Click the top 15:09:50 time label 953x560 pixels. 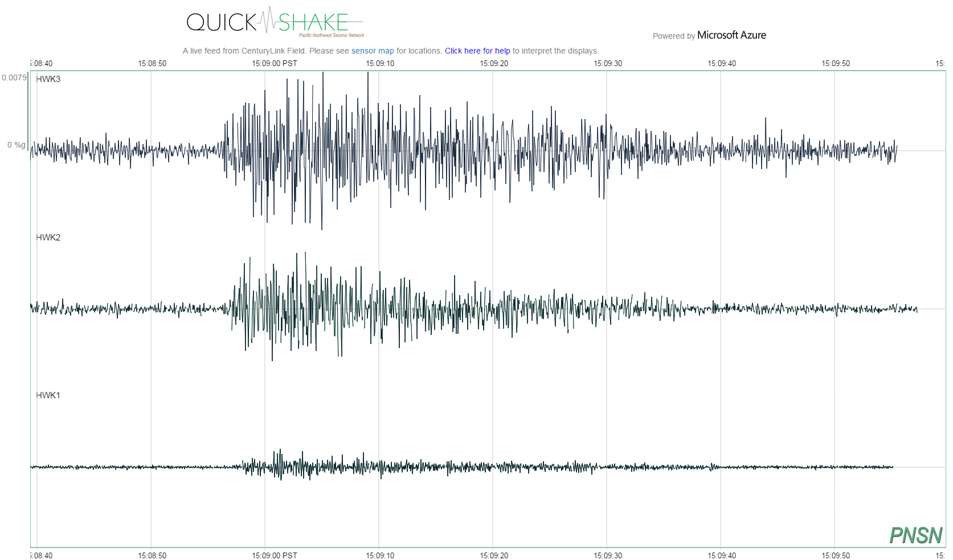point(836,63)
